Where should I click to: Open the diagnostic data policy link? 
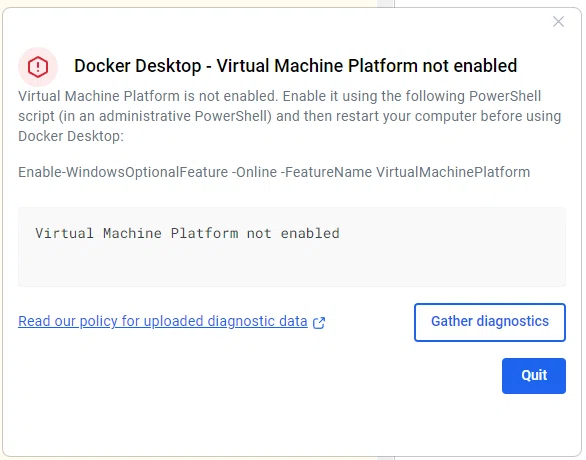click(x=163, y=321)
